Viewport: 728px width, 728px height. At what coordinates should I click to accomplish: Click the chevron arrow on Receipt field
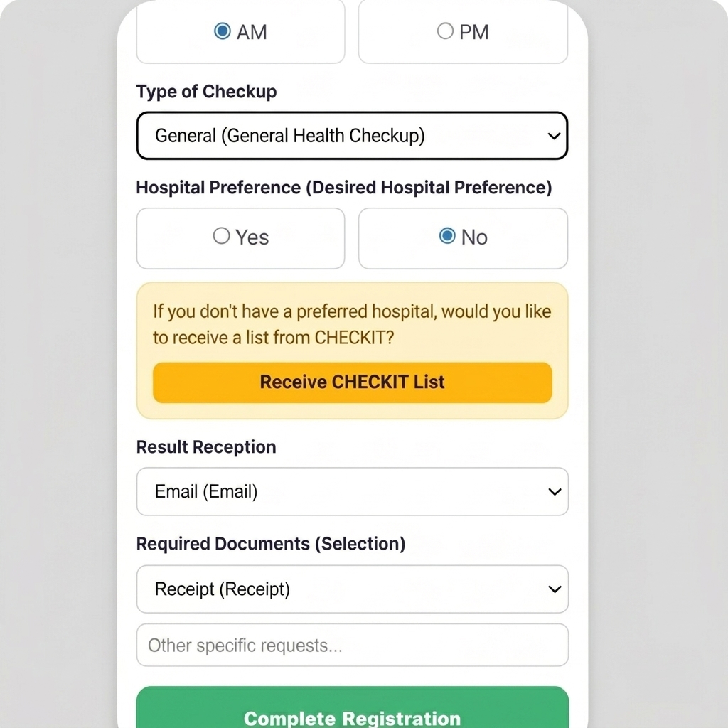click(555, 589)
